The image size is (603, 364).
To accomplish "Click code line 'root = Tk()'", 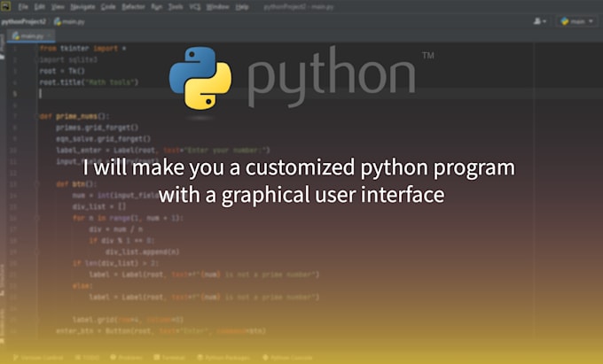I will (x=62, y=71).
